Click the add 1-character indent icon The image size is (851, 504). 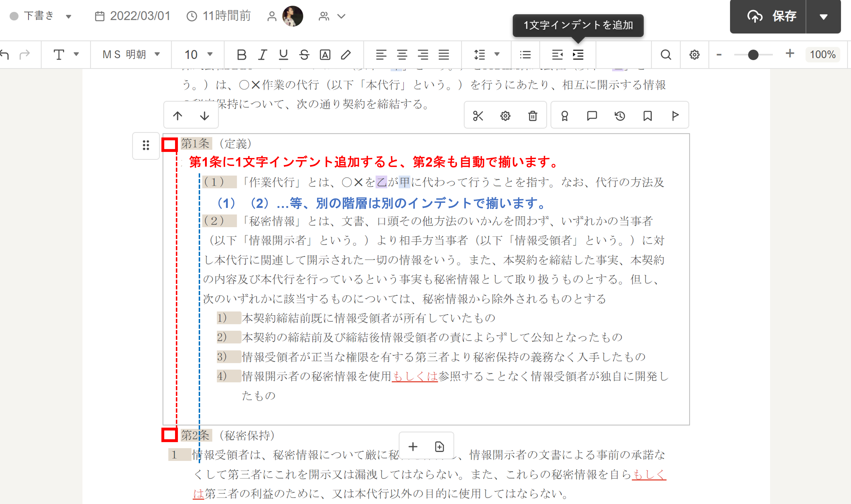tap(578, 55)
